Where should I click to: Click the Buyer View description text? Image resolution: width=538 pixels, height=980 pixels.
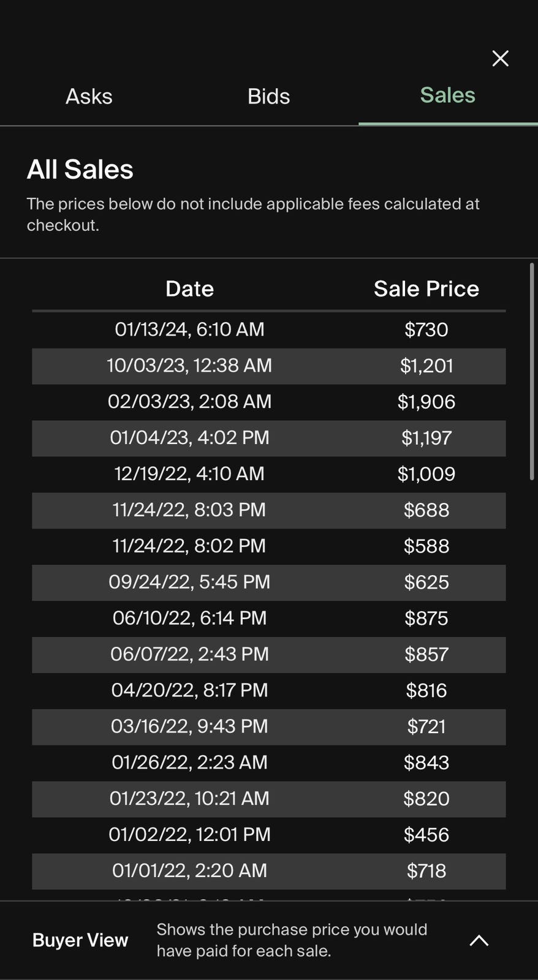point(292,940)
